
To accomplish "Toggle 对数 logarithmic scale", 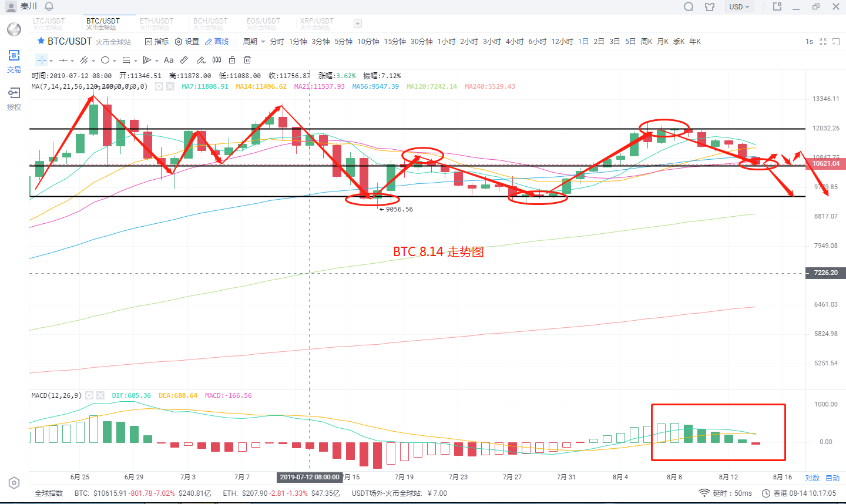I will (813, 478).
